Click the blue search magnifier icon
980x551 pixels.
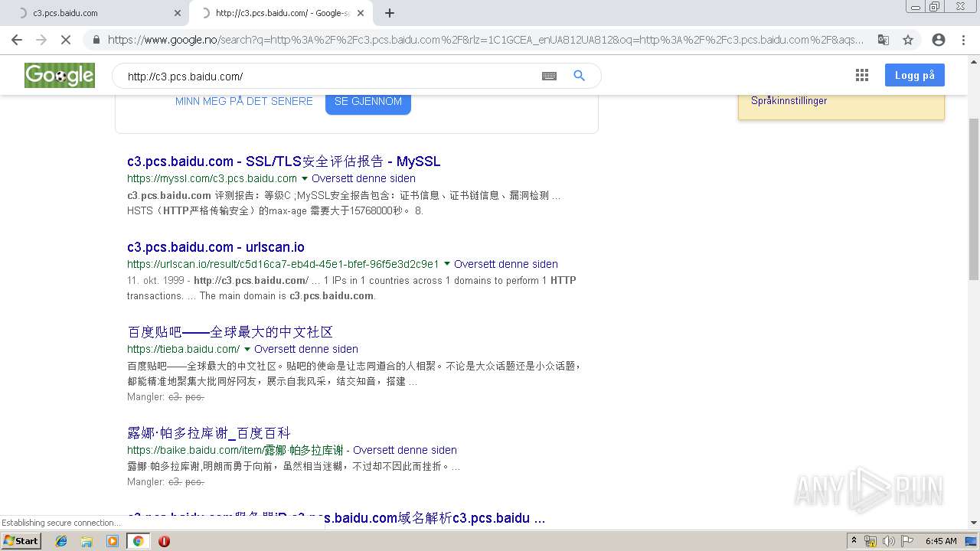click(x=580, y=76)
